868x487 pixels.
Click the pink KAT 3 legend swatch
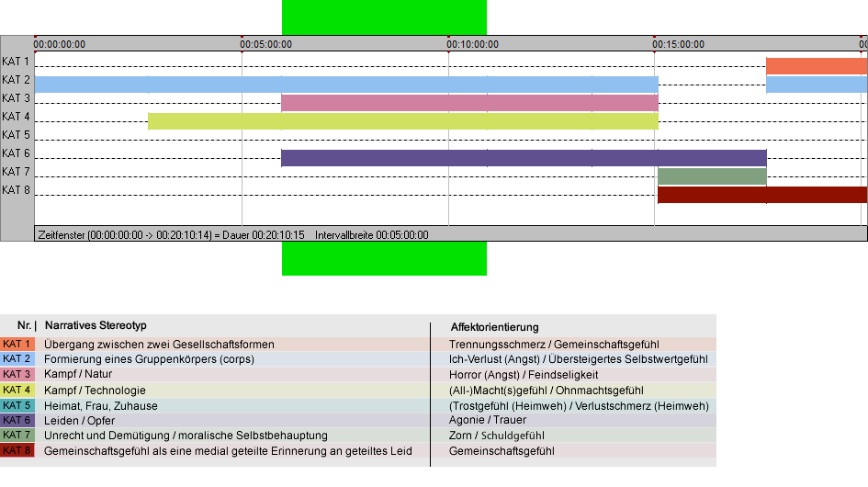tap(17, 374)
